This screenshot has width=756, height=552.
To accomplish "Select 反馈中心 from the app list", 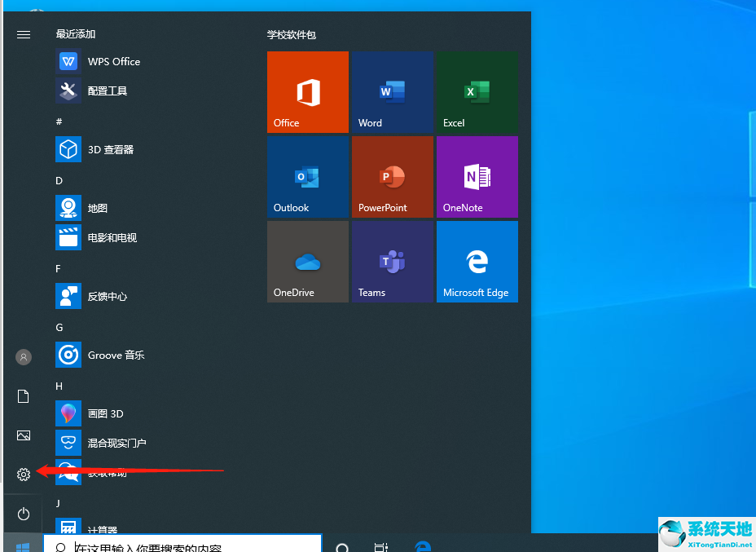I will [107, 297].
